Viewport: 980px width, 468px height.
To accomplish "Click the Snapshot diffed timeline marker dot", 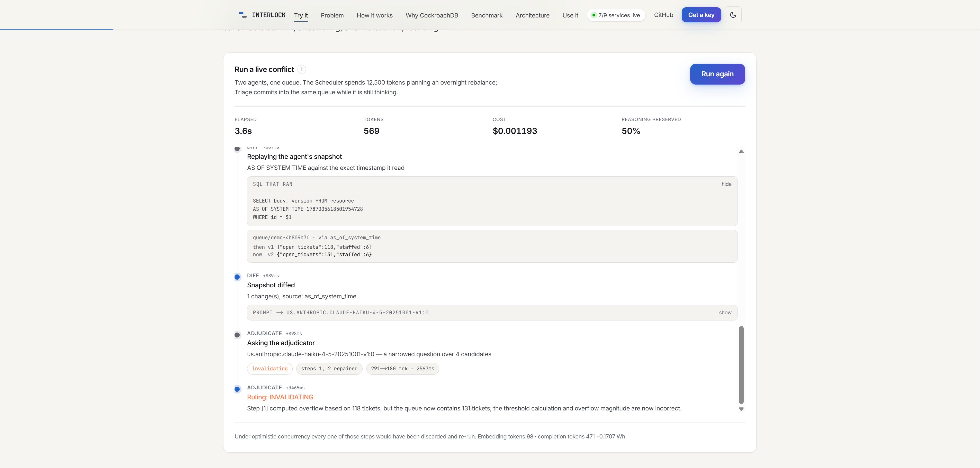I will pos(237,277).
